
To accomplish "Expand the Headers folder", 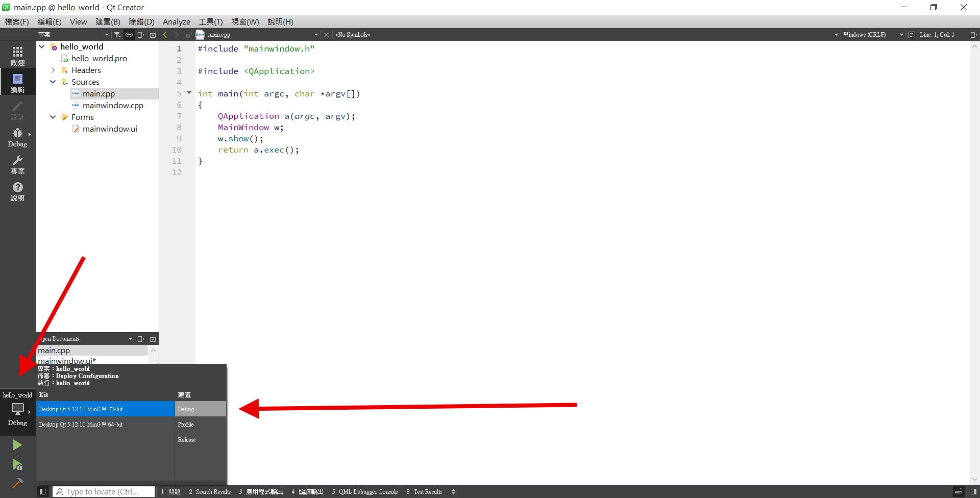I will (53, 70).
